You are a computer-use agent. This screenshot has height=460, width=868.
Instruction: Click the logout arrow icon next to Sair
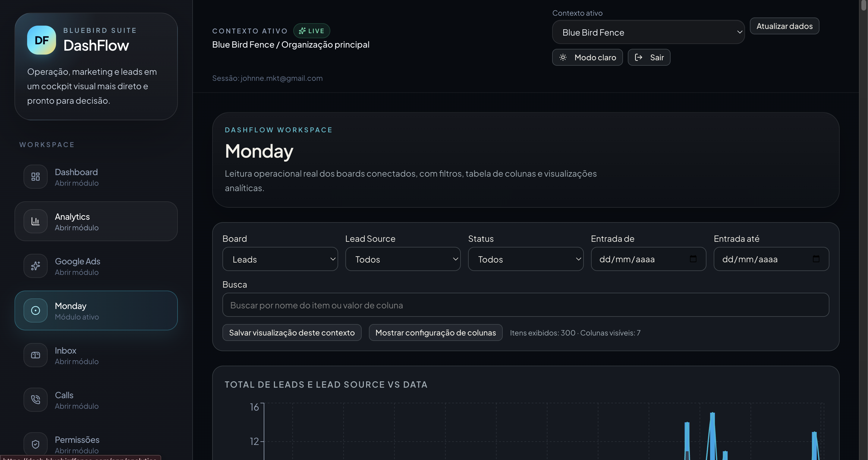(x=639, y=57)
